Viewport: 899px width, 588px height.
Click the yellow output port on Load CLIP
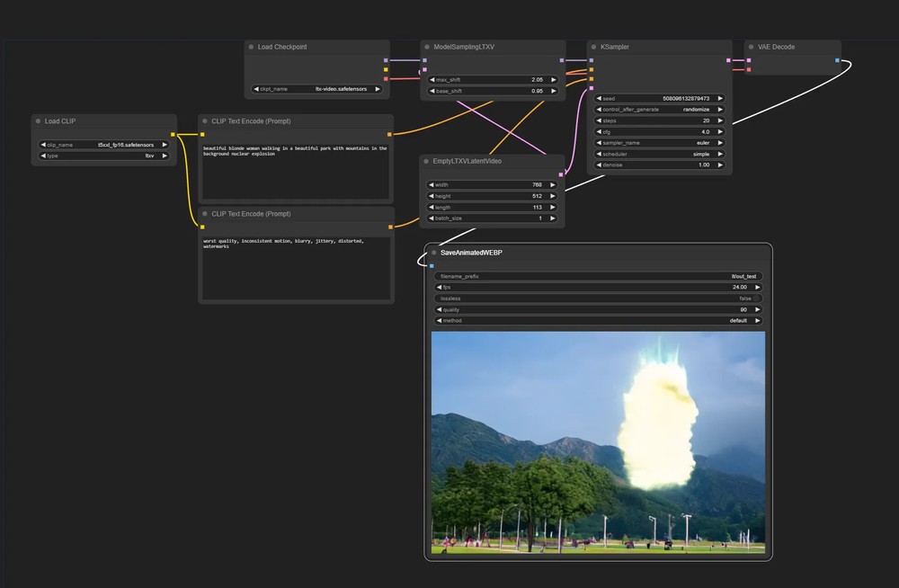pos(173,134)
